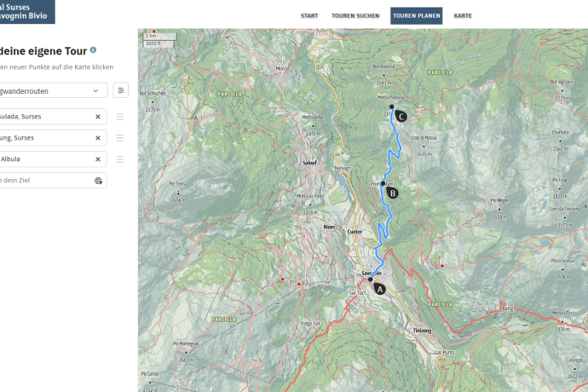
Task: Go to TOUREN SUCHEN page
Action: pos(355,15)
